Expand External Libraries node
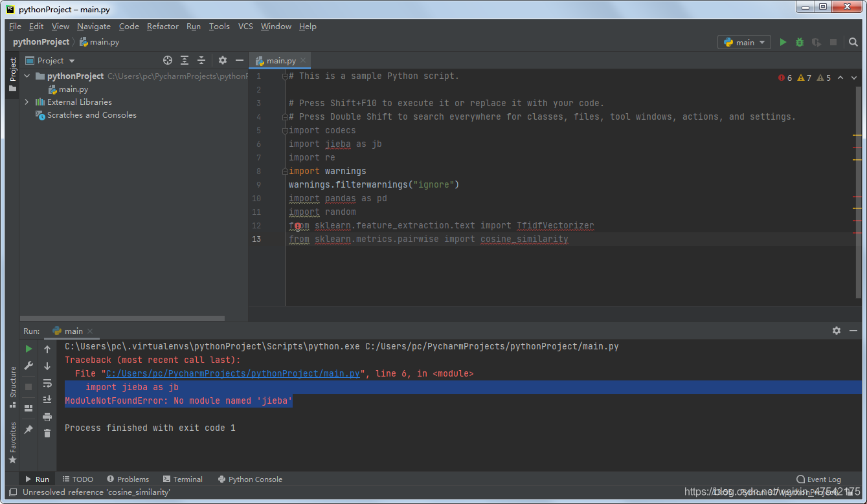Screen dimensions: 867x504 pos(27,102)
